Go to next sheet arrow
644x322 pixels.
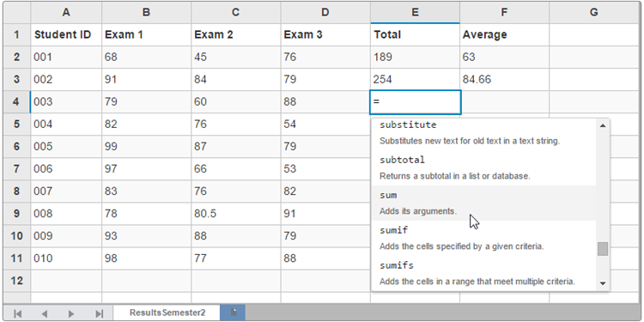pos(71,313)
